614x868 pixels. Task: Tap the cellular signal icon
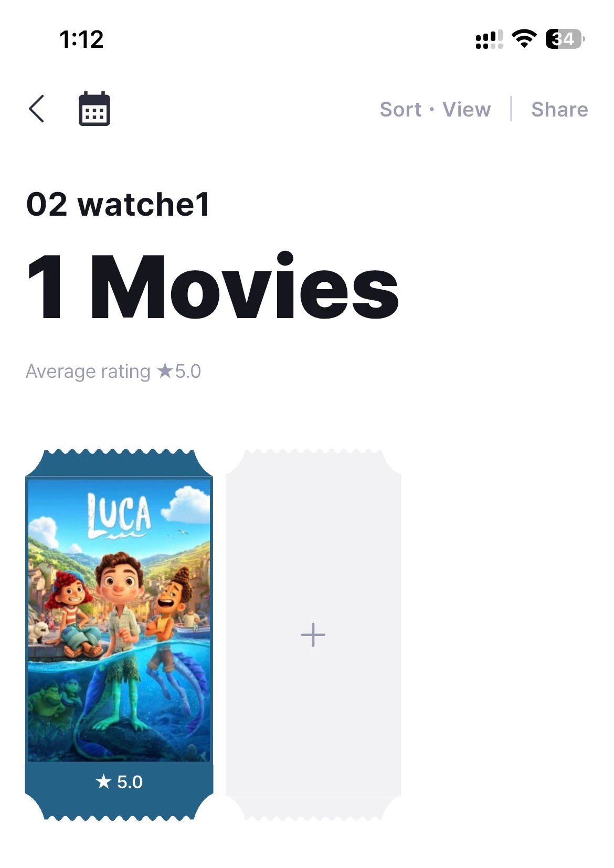489,39
